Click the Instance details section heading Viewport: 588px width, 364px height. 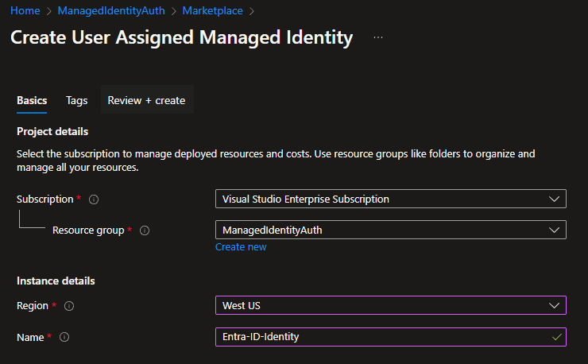pyautogui.click(x=56, y=281)
